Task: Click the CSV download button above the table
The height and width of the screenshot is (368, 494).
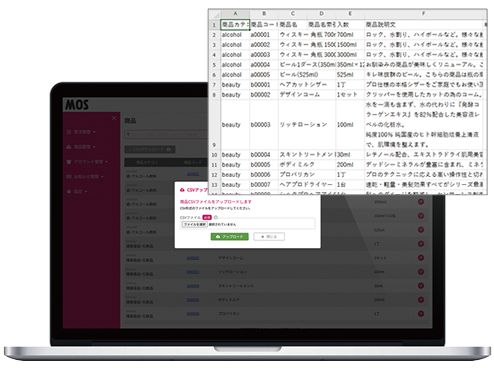Action: pos(150,150)
